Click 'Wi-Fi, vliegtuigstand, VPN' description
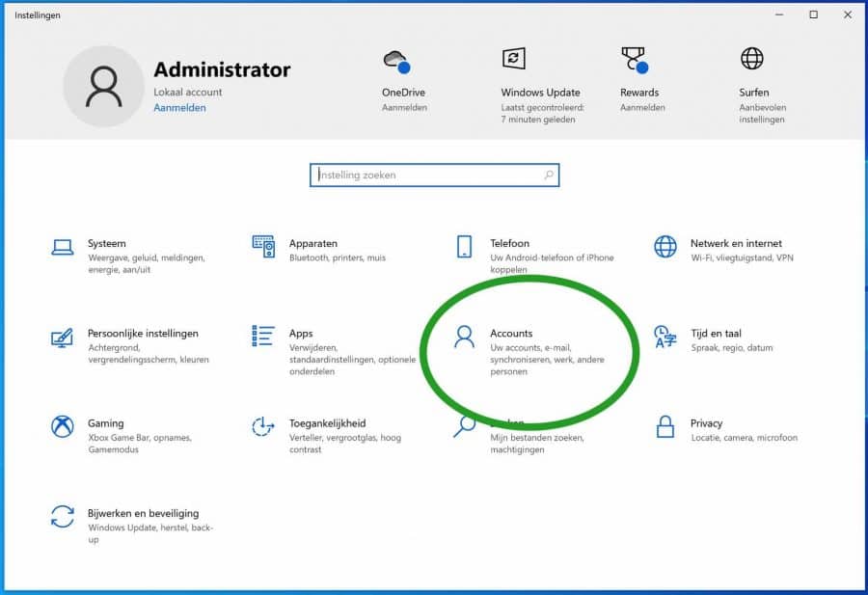The image size is (868, 595). 743,257
